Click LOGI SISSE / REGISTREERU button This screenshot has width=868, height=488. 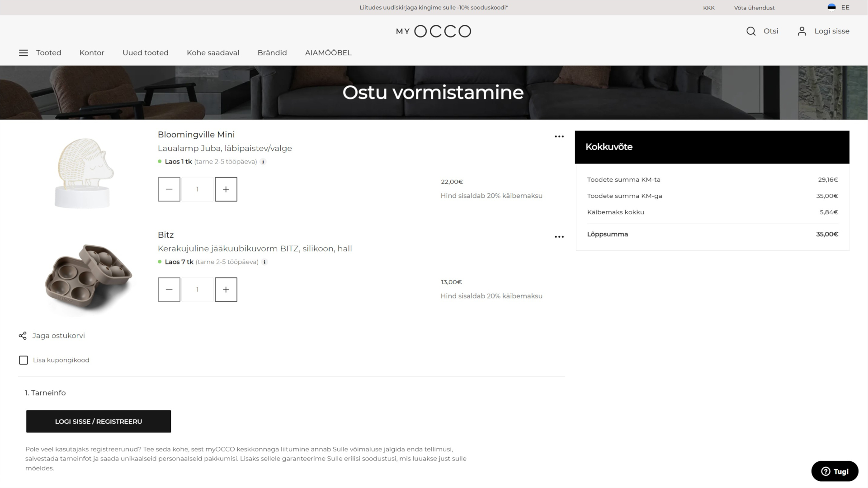coord(99,422)
